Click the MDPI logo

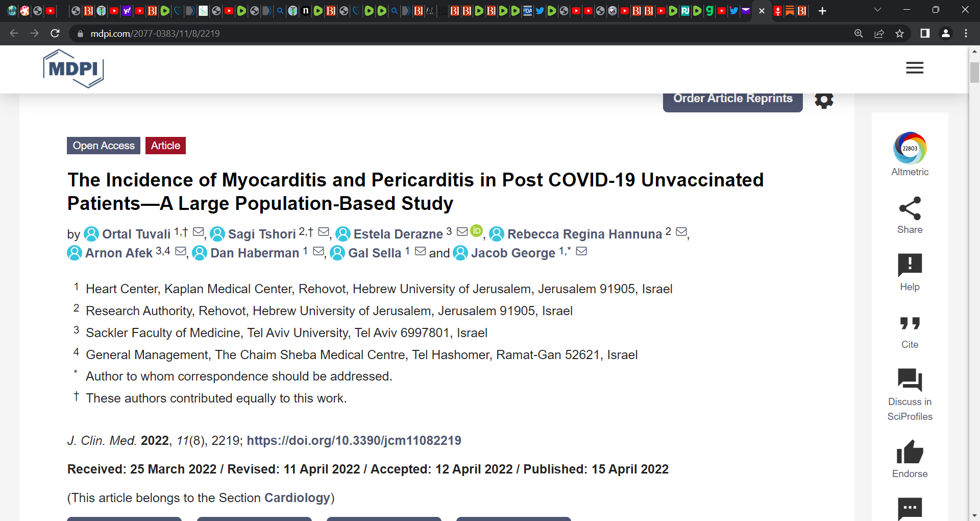[73, 68]
